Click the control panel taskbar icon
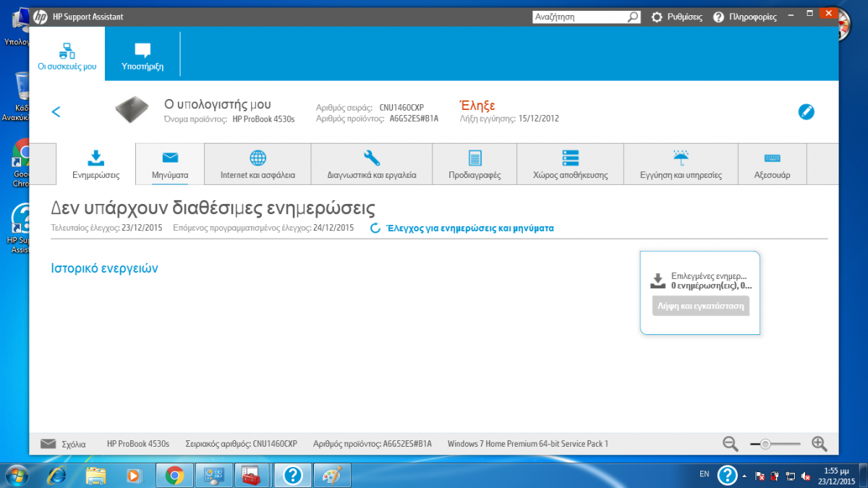This screenshot has height=488, width=868. click(213, 475)
